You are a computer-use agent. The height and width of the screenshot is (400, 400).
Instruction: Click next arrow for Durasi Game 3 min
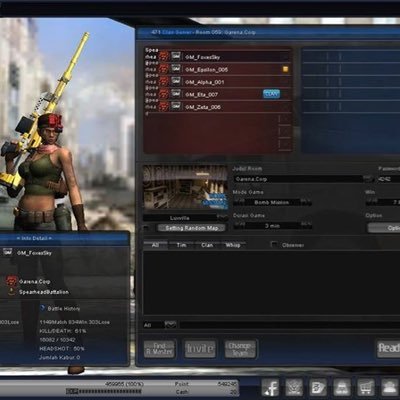tap(306, 226)
